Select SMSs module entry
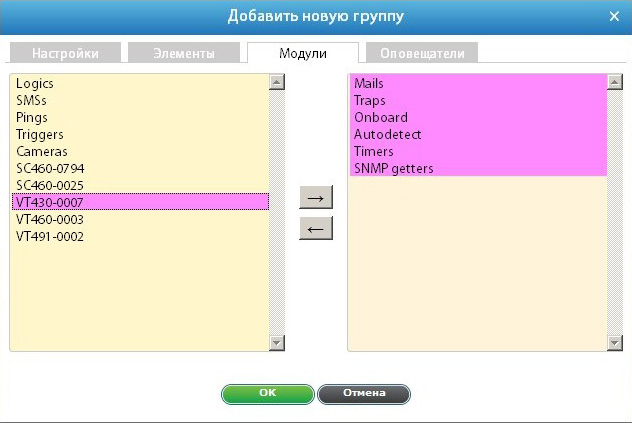Screen dimensions: 632x423 [140, 100]
